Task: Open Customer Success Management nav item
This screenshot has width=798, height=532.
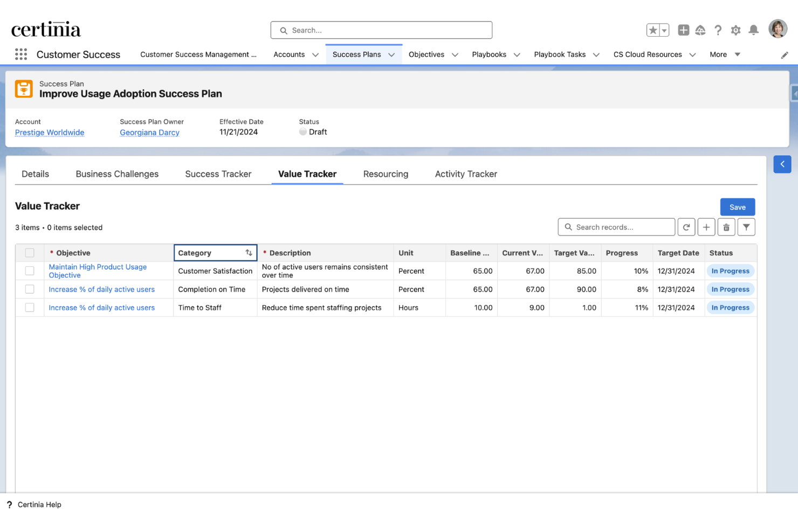Action: click(x=198, y=54)
